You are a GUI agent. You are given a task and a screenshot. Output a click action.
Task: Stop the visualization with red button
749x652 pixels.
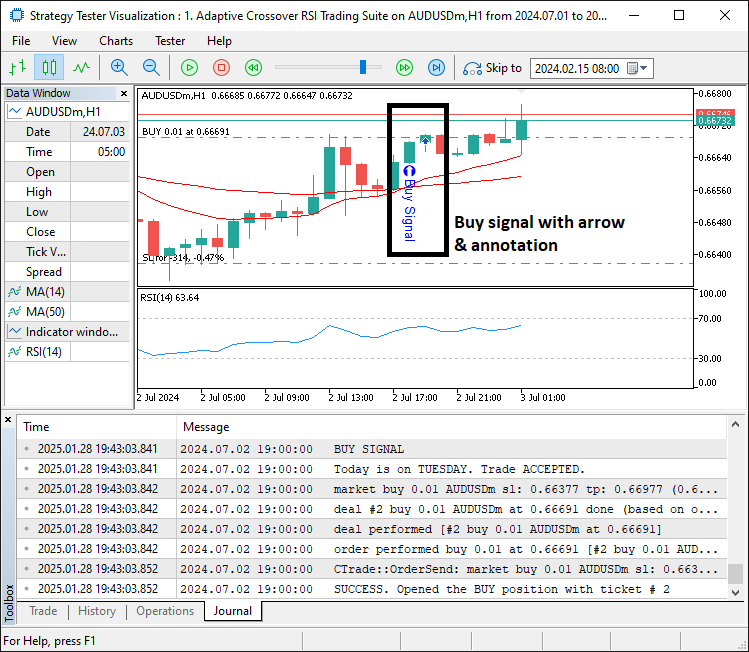(221, 68)
